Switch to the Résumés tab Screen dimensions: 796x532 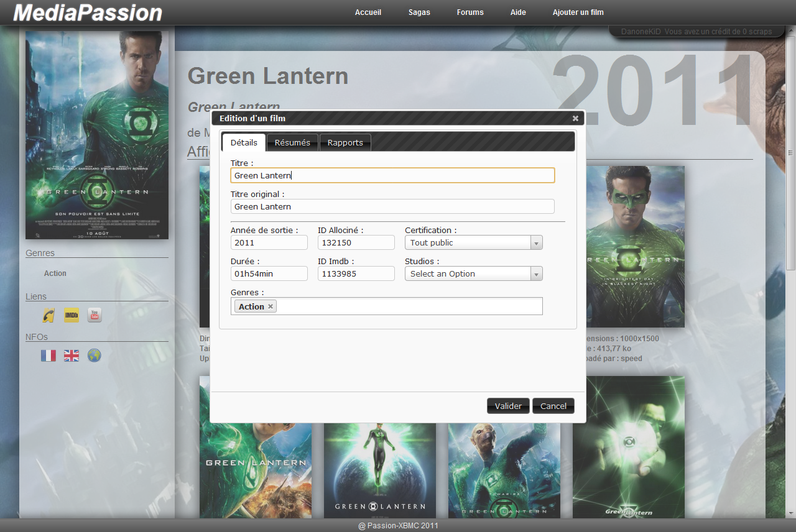pyautogui.click(x=292, y=142)
